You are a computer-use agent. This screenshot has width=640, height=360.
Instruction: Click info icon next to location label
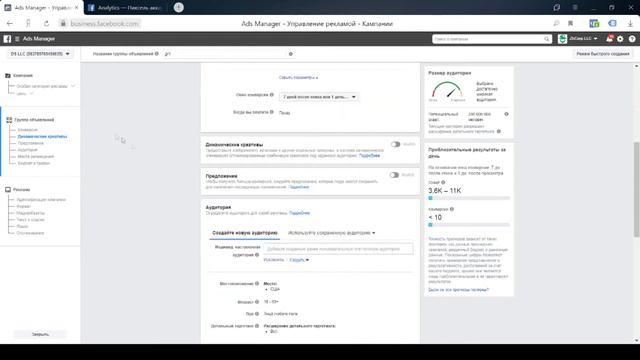coord(257,283)
